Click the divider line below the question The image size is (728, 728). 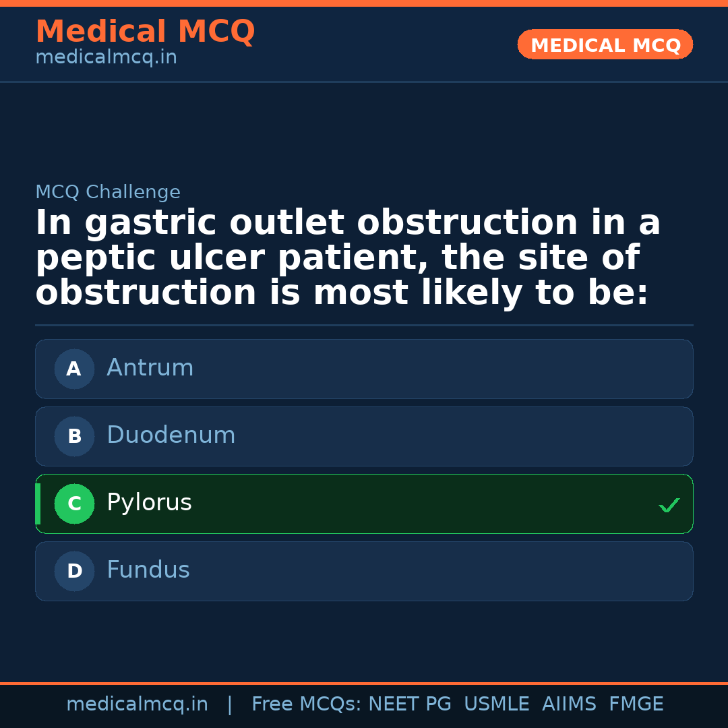pyautogui.click(x=364, y=326)
